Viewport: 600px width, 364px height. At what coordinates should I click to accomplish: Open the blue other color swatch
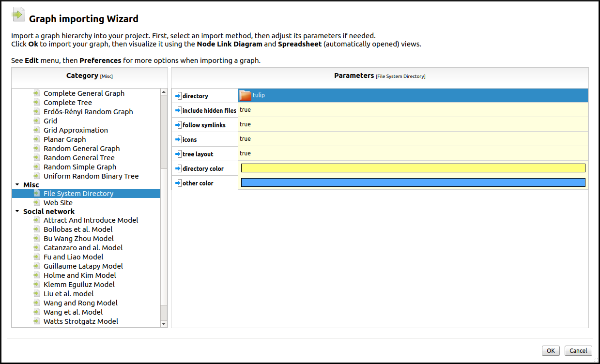tap(413, 182)
